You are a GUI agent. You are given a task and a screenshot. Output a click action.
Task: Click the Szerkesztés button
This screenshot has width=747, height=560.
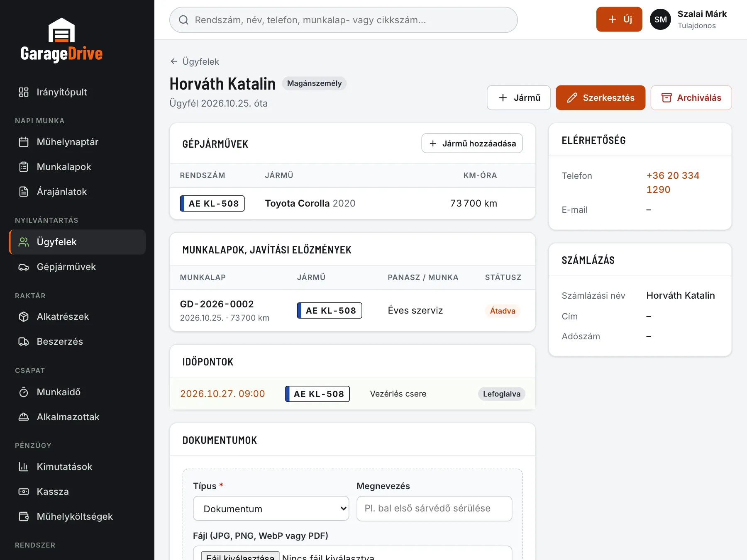point(601,98)
